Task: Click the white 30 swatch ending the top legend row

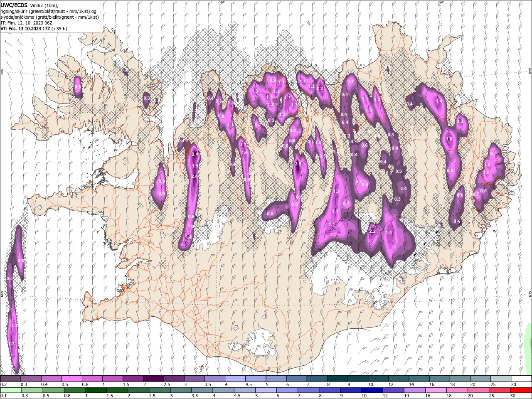Action: pos(521,379)
